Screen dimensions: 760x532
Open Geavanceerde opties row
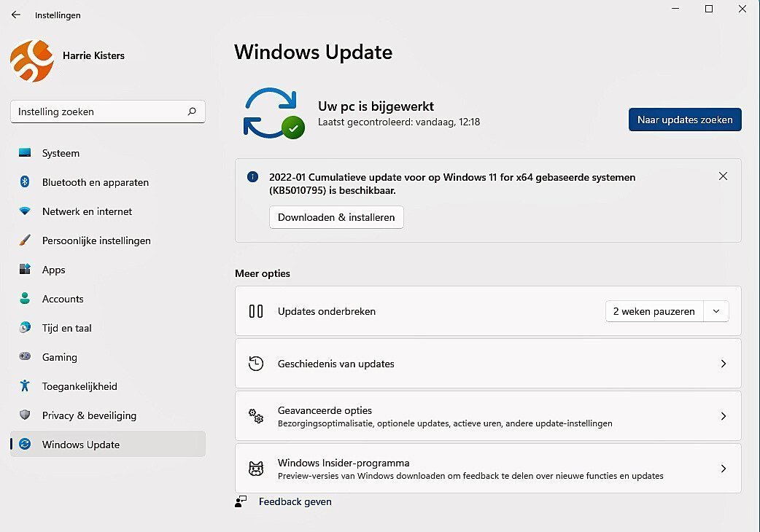[488, 416]
